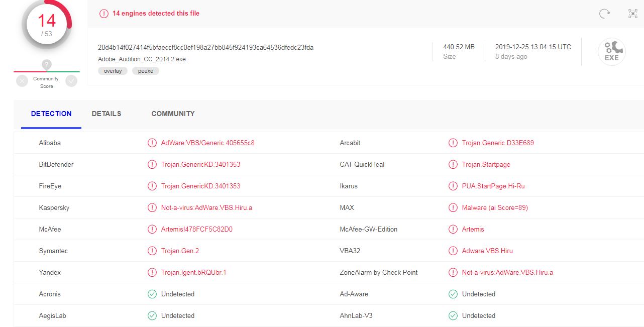Click the Arcabit detection warning icon
This screenshot has width=644, height=327.
click(x=453, y=143)
